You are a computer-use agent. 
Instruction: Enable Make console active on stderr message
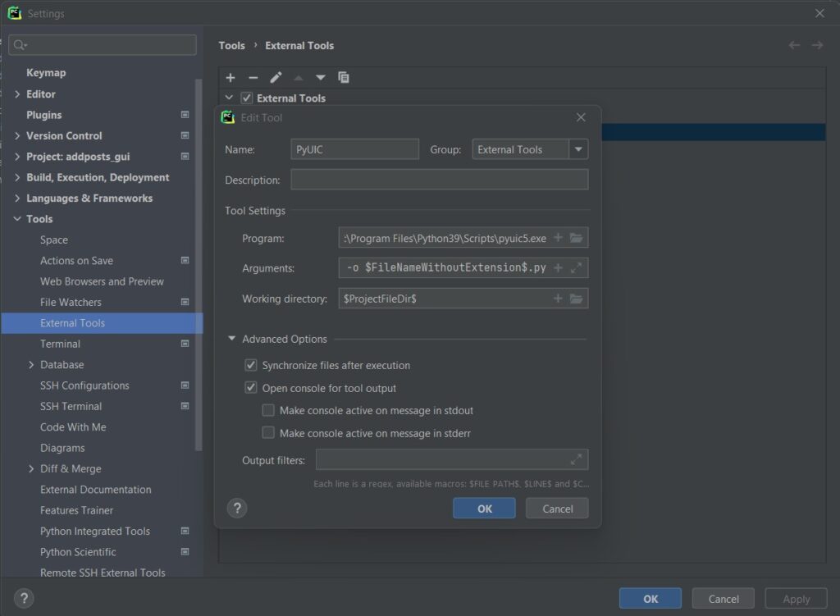coord(268,433)
